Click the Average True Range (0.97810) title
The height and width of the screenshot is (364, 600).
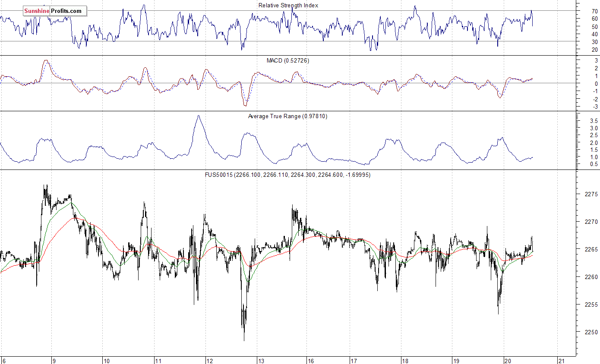288,116
